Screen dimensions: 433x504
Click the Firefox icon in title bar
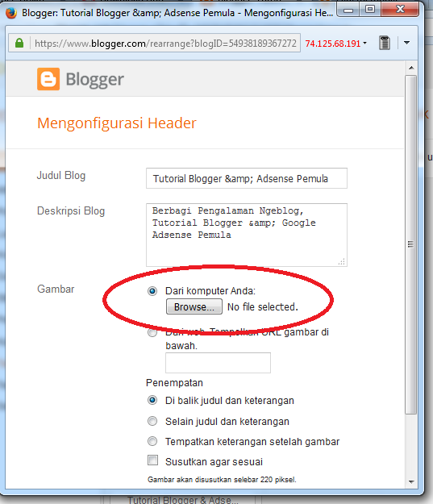(x=11, y=13)
